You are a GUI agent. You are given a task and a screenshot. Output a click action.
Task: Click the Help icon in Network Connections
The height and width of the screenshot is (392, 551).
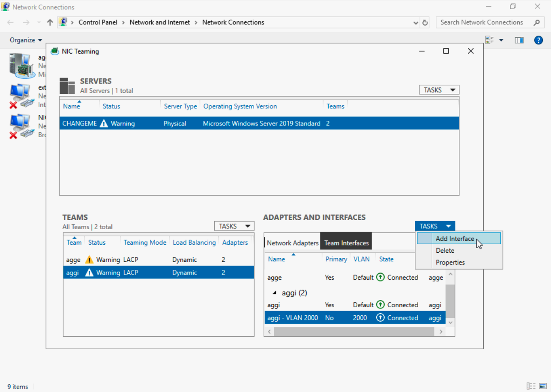coord(539,40)
